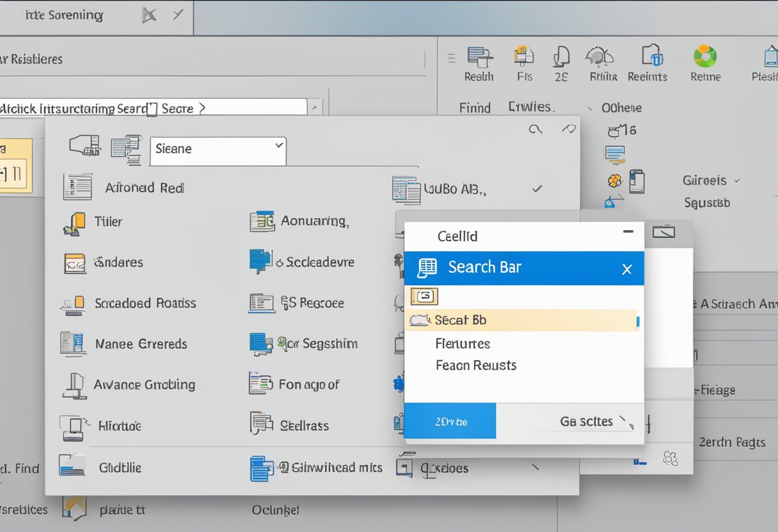Screen dimensions: 778x532
Task: Open the Find menu
Action: [475, 107]
